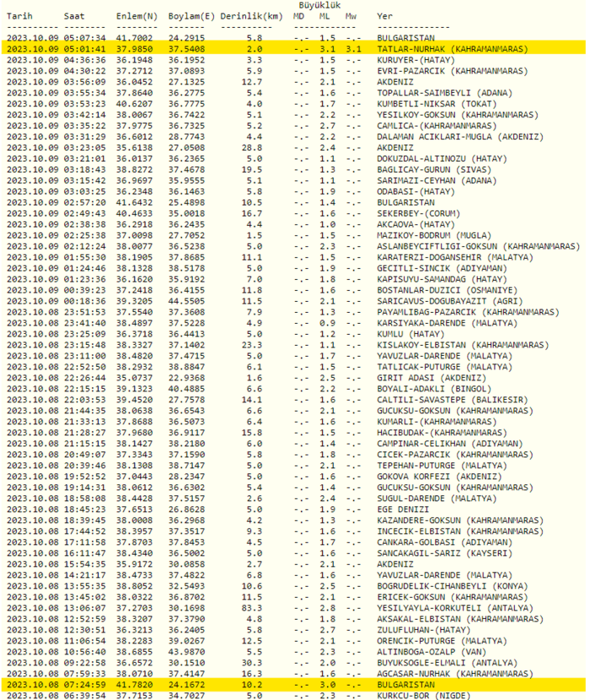
Task: Click CALTILI-SAVASTEPE (BALIKESIR) location
Action: coord(452,400)
